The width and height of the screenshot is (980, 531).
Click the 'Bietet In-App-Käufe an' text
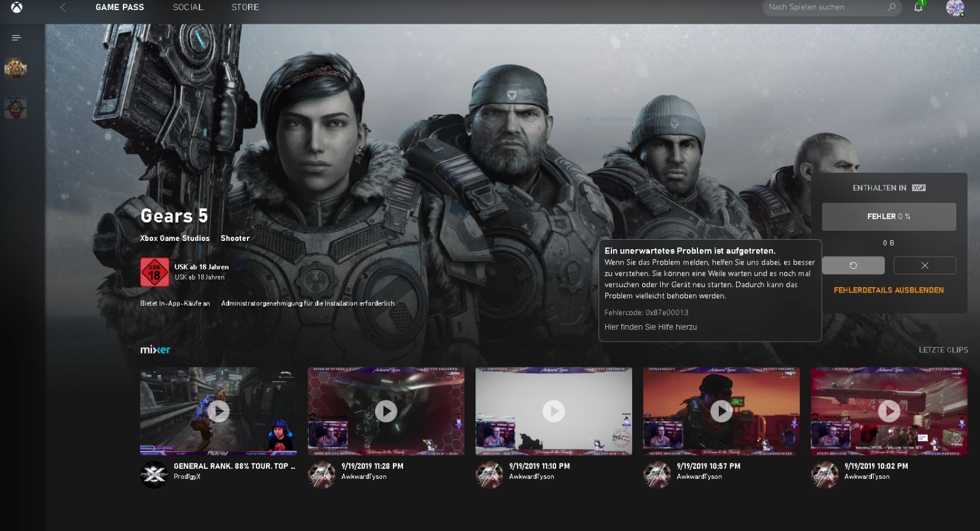coord(175,303)
